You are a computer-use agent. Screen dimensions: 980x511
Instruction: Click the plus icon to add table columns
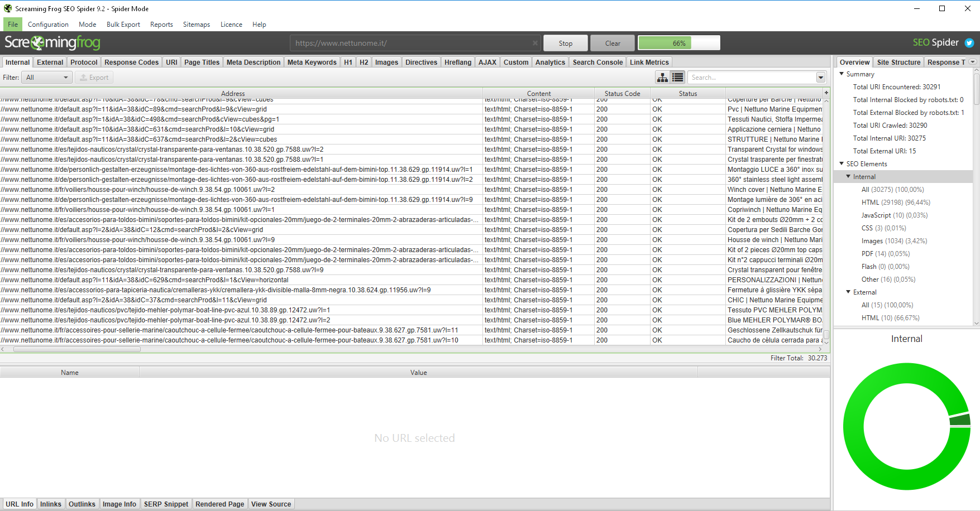tap(826, 93)
